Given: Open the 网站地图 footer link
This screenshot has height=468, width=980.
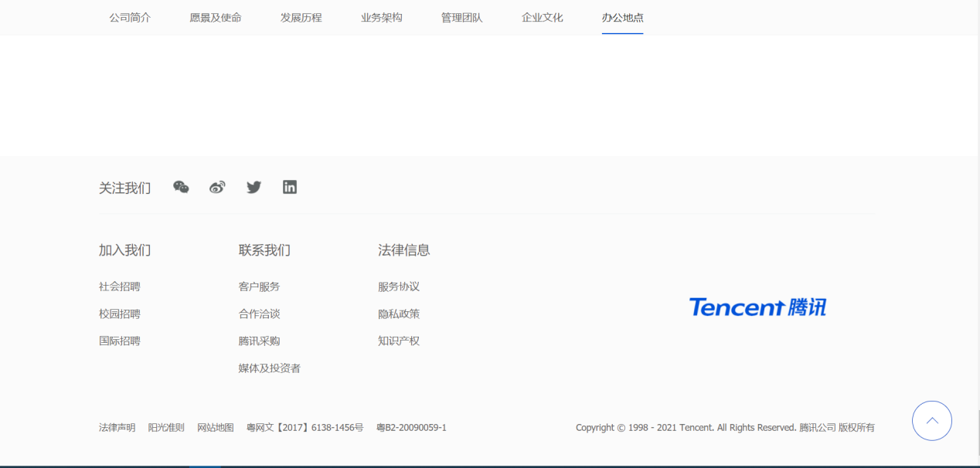Looking at the screenshot, I should pyautogui.click(x=216, y=427).
